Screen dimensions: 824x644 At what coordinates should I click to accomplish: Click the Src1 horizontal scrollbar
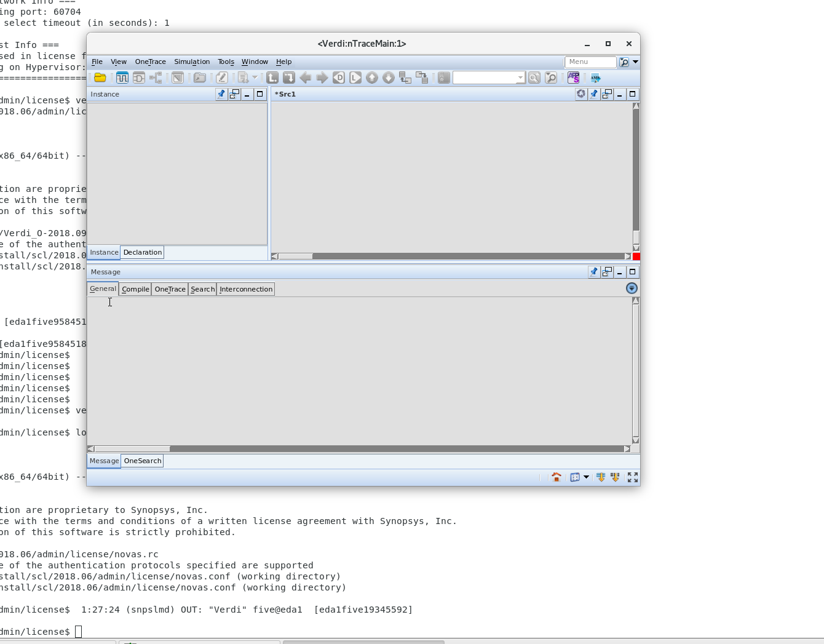pyautogui.click(x=451, y=256)
